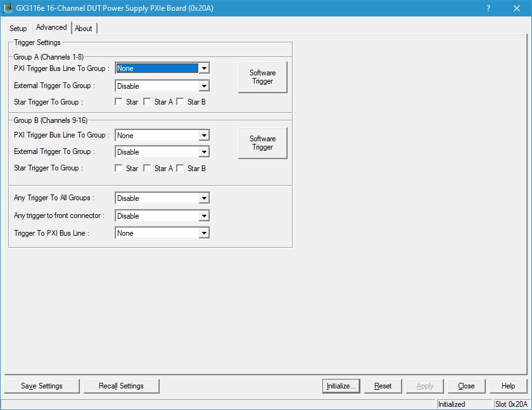Image resolution: width=532 pixels, height=410 pixels.
Task: Click the application icon in the title bar
Action: (8, 8)
